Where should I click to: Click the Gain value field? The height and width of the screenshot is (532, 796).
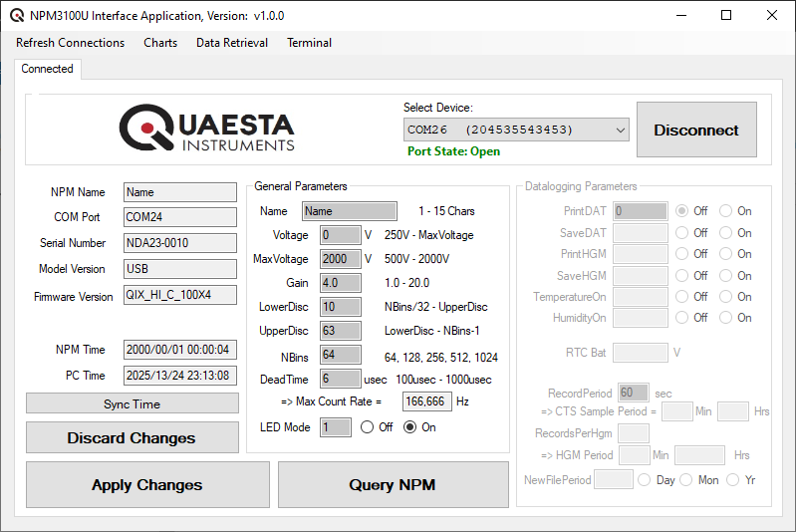340,283
